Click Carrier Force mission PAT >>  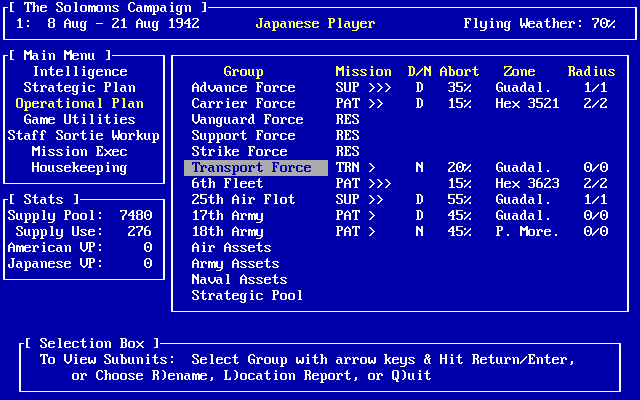tap(359, 103)
